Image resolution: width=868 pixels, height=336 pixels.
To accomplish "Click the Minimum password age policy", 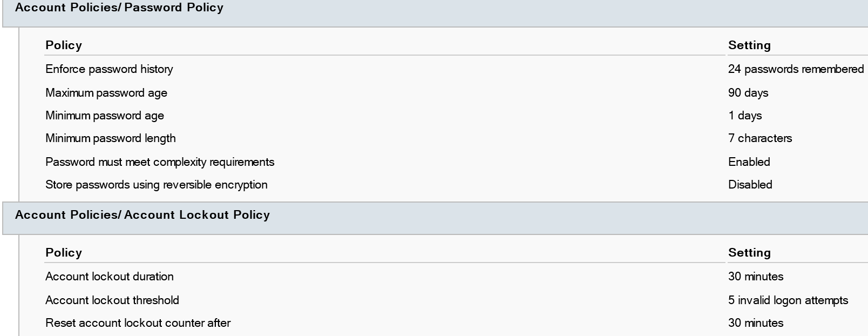I will coord(105,116).
